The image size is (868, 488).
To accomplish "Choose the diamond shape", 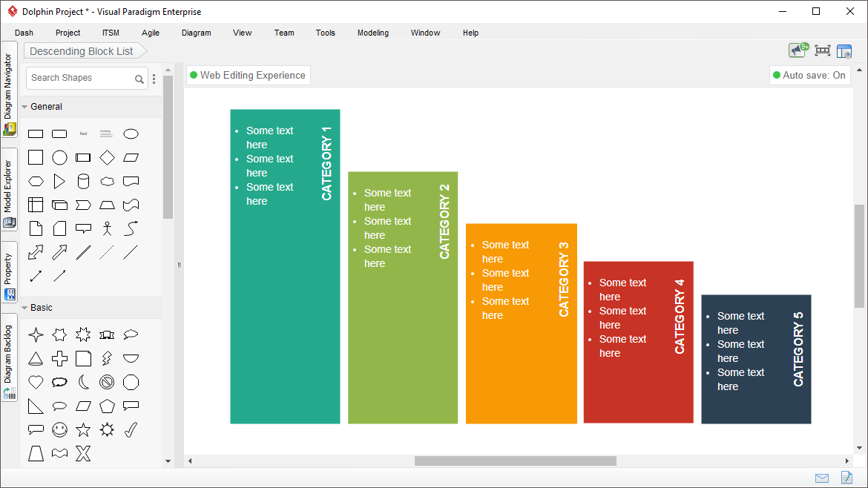I will [x=107, y=158].
